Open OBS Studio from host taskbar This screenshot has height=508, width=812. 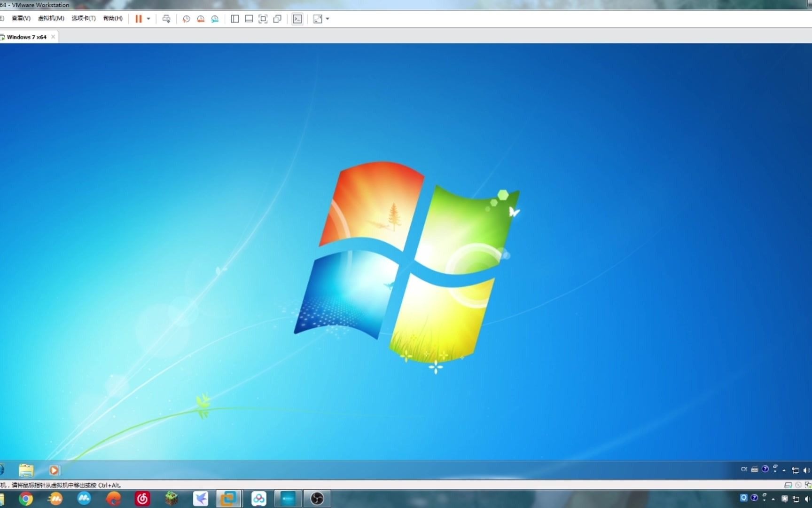317,499
